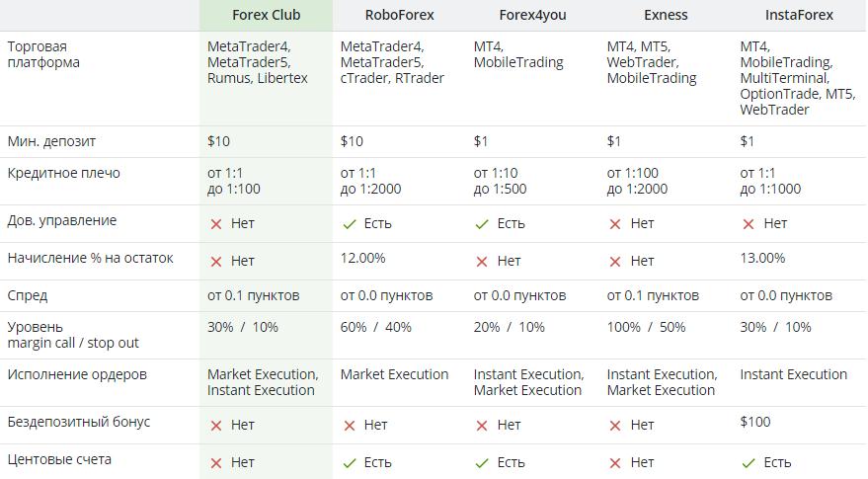
Task: Click green check for RoboForex cent accounts
Action: (x=349, y=463)
